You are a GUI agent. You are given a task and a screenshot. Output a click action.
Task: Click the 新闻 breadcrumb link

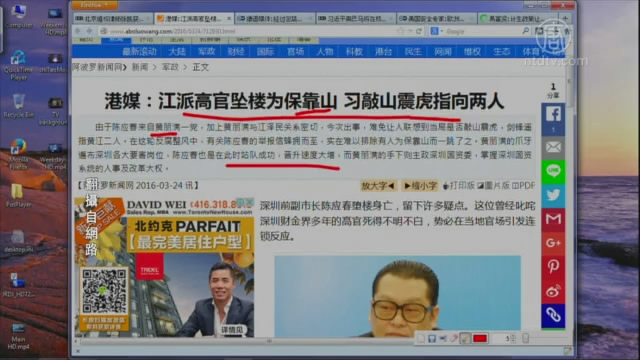pyautogui.click(x=140, y=67)
